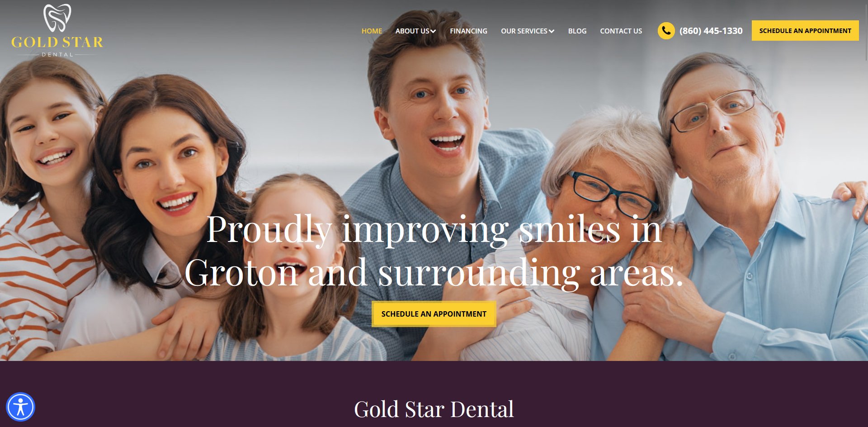Click the Gold Star Dental tooth logo
868x427 pixels.
click(57, 18)
